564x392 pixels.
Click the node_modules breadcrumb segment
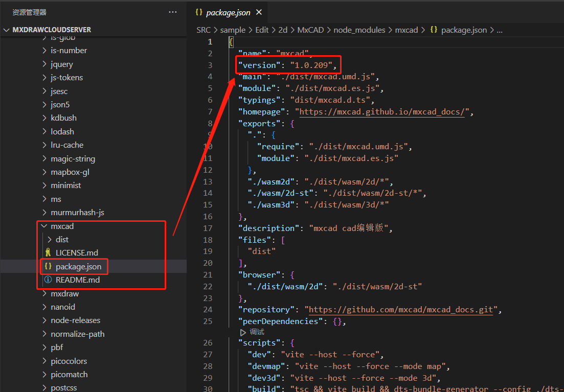[359, 30]
